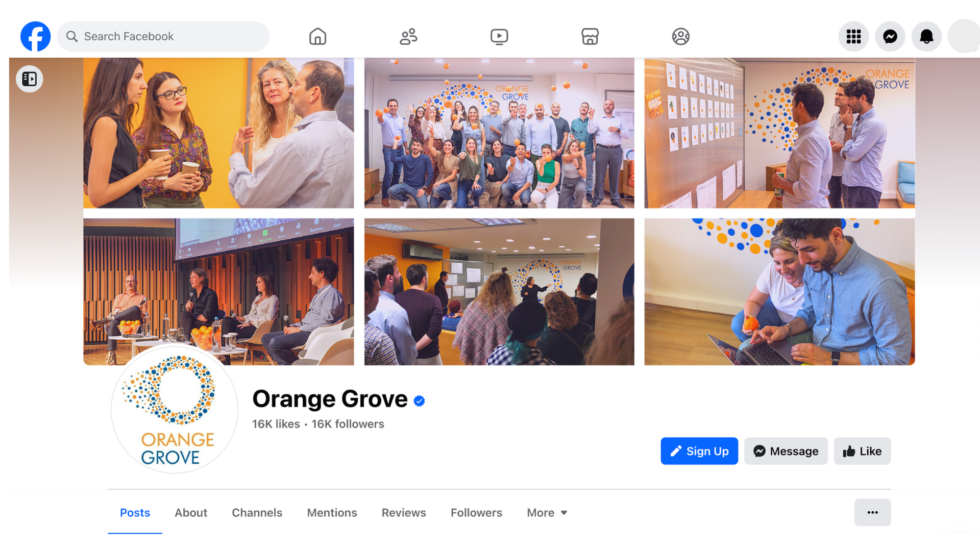This screenshot has width=980, height=551.
Task: Open the Friends icon in top navigation
Action: (x=408, y=36)
